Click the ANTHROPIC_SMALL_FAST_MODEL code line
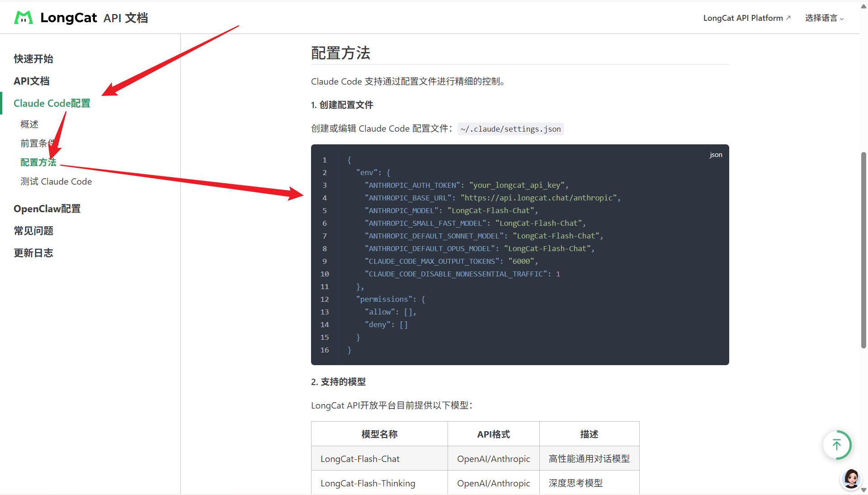 (475, 223)
